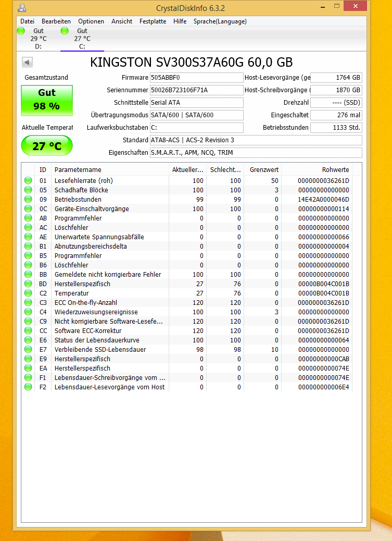Click the status icon of ID 09 Betriebsstunden row
392x541 pixels.
click(x=28, y=200)
